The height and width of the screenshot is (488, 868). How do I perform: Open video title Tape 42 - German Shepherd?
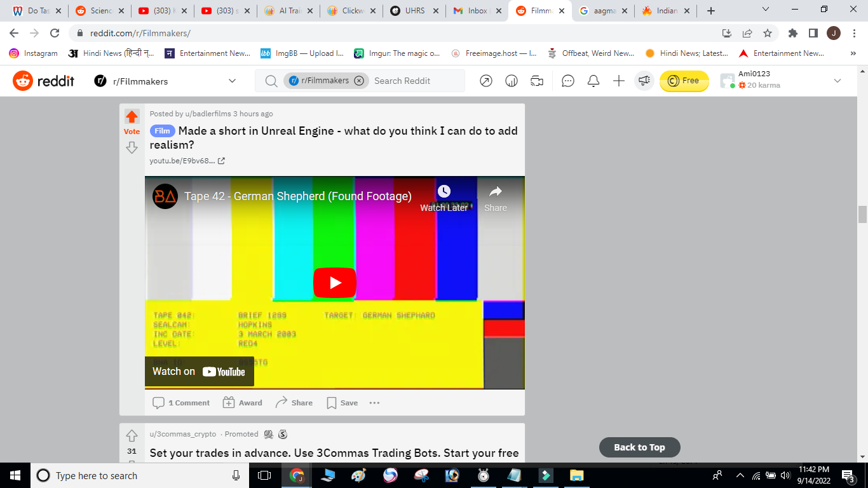298,196
